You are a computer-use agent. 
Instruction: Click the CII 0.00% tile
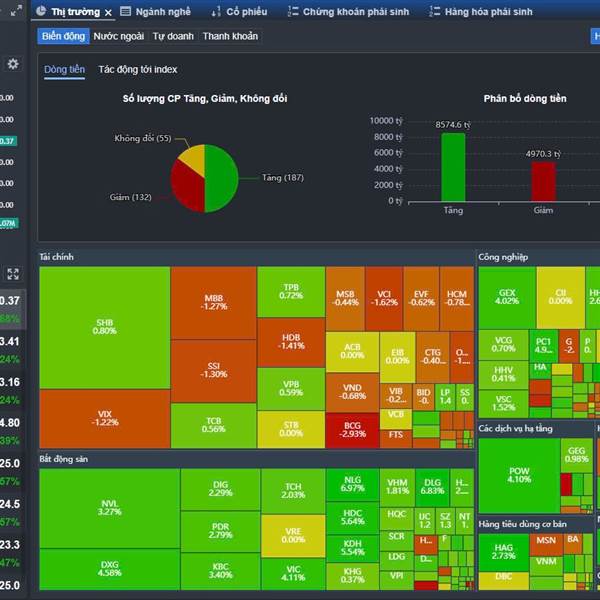click(561, 297)
